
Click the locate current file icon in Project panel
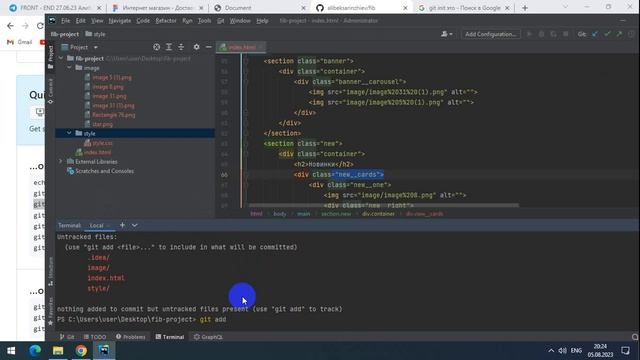pyautogui.click(x=156, y=47)
